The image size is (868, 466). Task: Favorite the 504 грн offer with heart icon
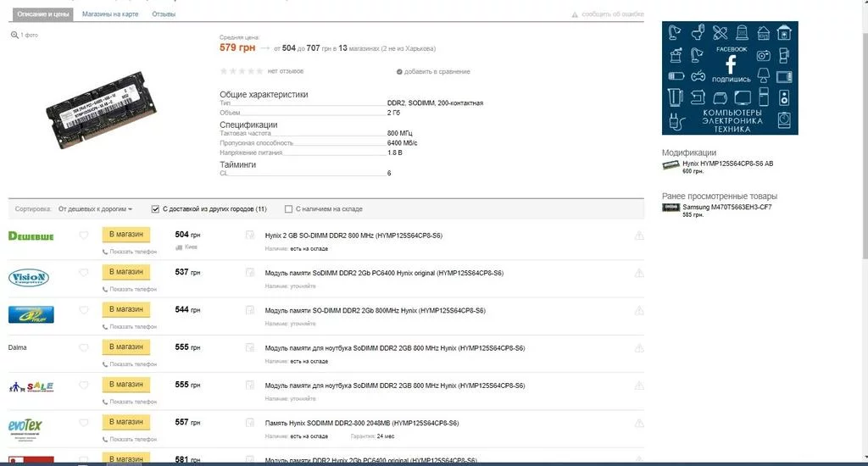[x=84, y=236]
